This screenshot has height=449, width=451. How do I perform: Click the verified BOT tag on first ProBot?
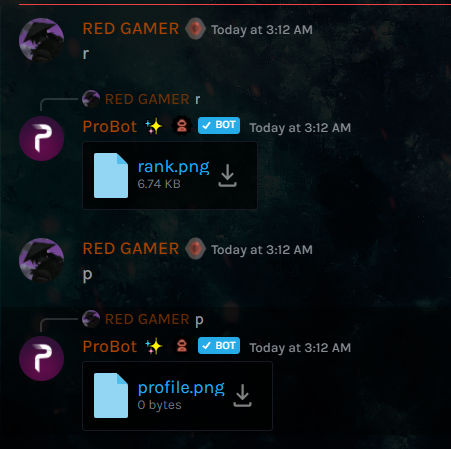pos(219,126)
